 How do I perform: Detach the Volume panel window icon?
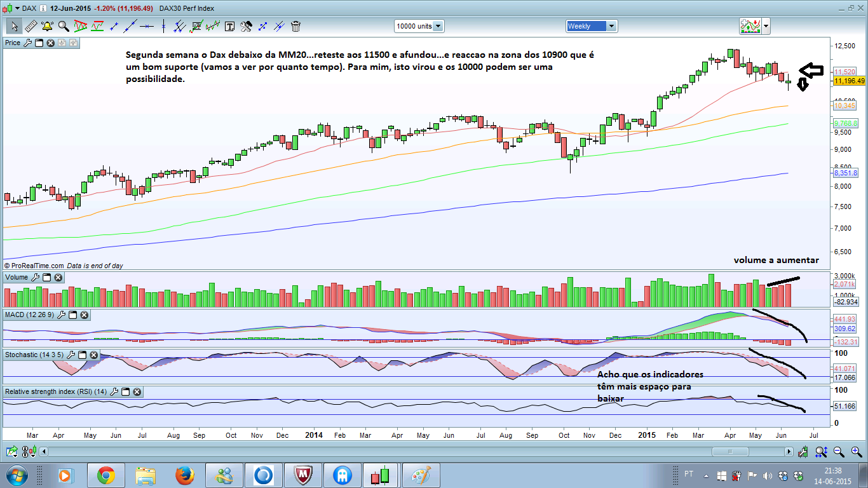pyautogui.click(x=46, y=277)
